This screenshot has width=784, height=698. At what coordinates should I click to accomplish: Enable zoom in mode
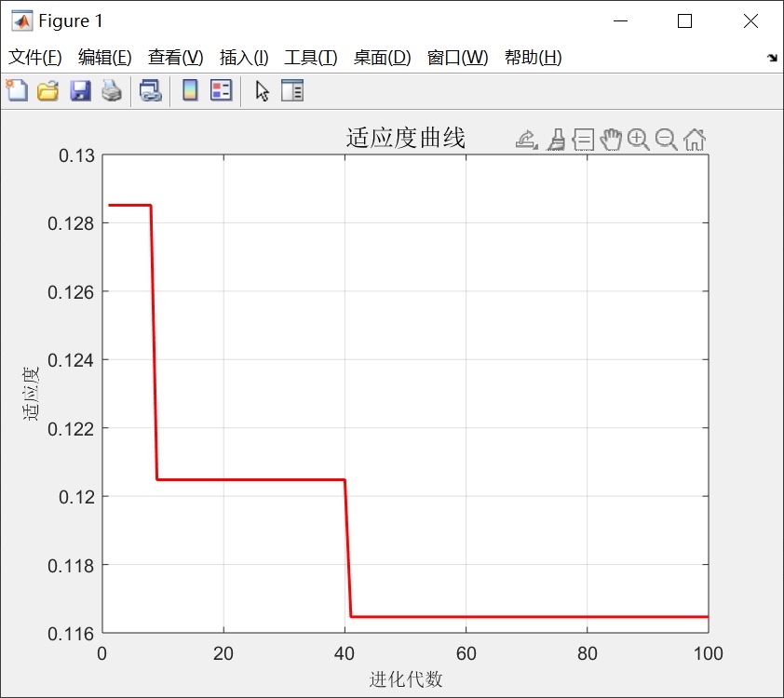click(639, 140)
